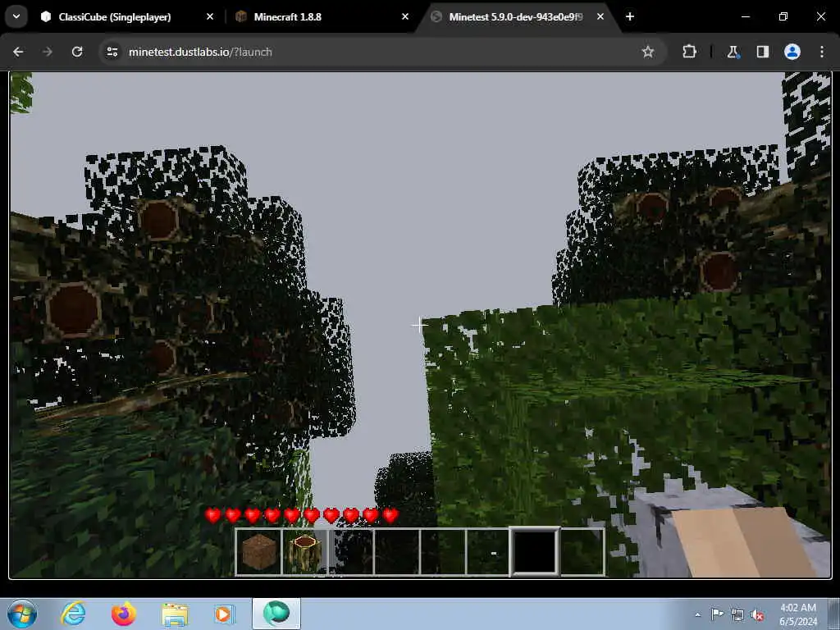Open Action Center flag icon
Image resolution: width=840 pixels, height=630 pixels.
pyautogui.click(x=717, y=614)
